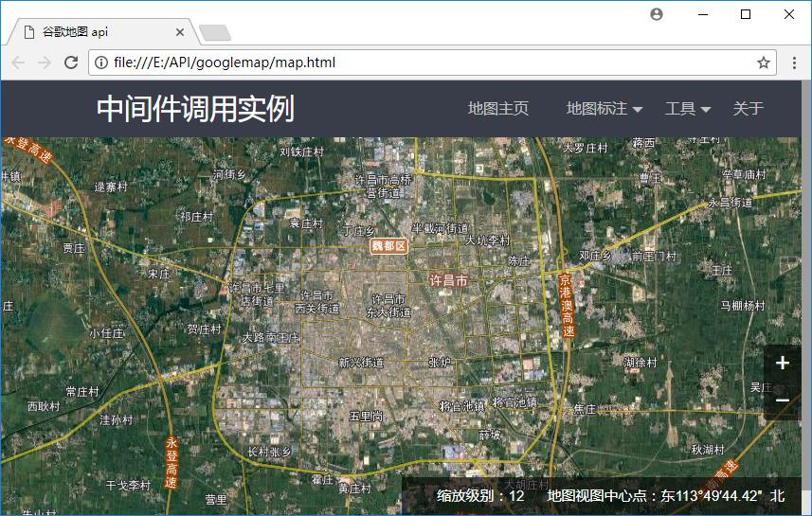Open a new browser tab
This screenshot has width=812, height=516.
pyautogui.click(x=215, y=32)
